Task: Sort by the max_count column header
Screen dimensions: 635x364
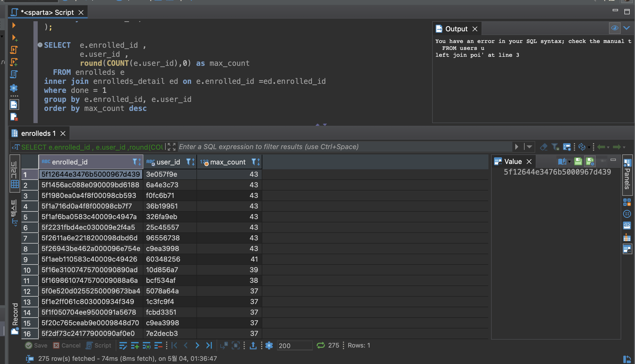Action: pos(228,162)
